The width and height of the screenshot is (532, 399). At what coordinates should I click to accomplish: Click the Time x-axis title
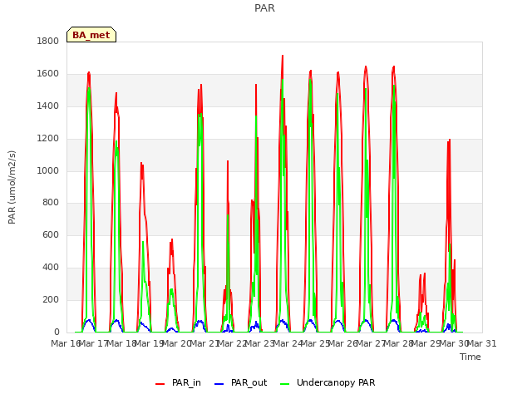470,357
